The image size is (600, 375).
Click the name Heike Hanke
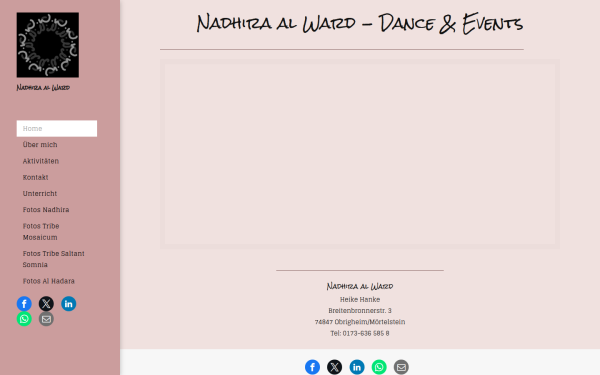coord(360,299)
